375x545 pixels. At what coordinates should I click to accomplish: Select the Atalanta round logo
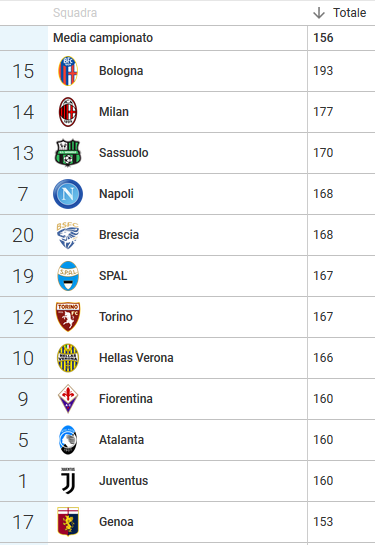[68, 440]
